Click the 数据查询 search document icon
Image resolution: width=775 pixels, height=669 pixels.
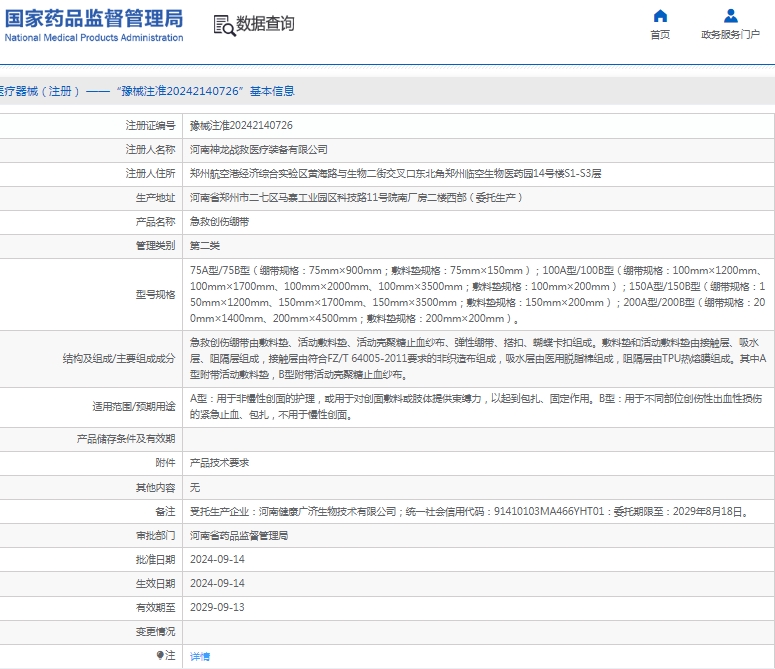[224, 25]
